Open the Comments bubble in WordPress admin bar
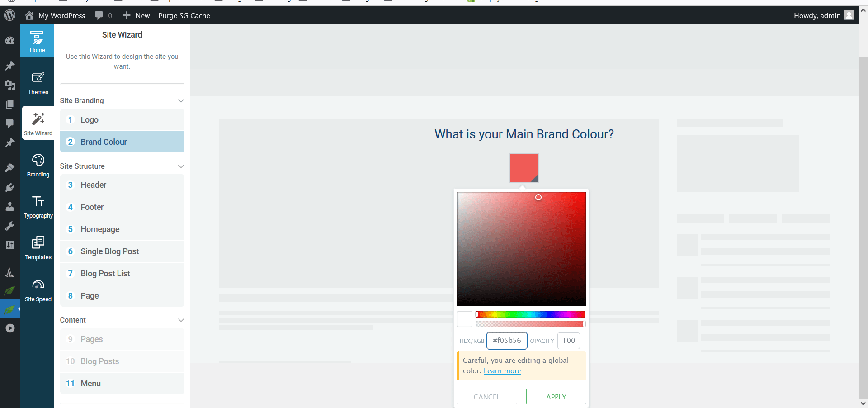The image size is (868, 408). (99, 15)
